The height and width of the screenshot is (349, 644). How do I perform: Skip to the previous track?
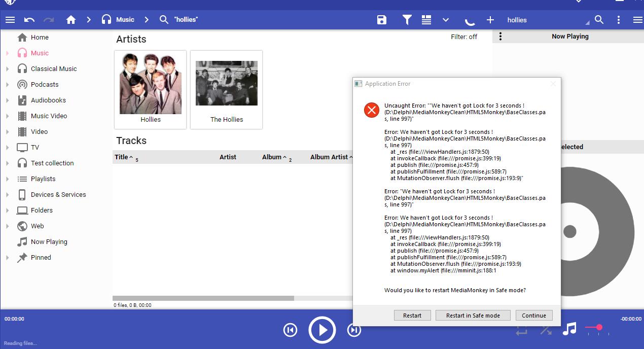tap(290, 330)
